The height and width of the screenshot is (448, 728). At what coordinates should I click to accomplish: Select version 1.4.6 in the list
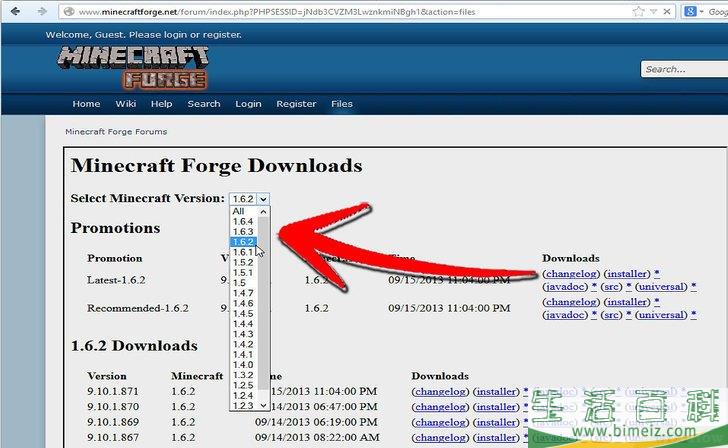[x=244, y=304]
